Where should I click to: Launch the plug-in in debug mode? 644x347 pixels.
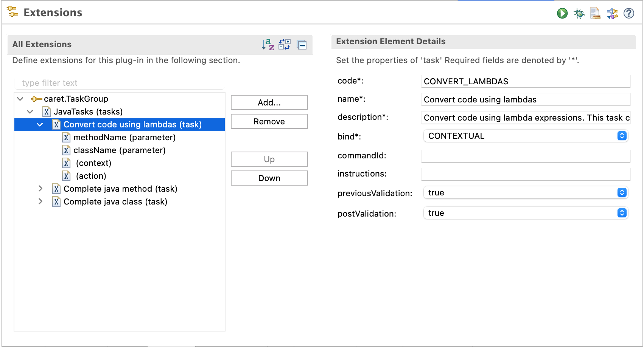tap(579, 13)
